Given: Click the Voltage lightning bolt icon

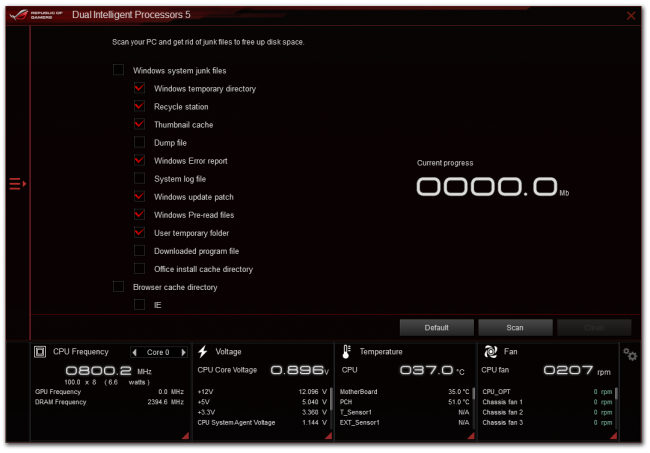Looking at the screenshot, I should (203, 351).
